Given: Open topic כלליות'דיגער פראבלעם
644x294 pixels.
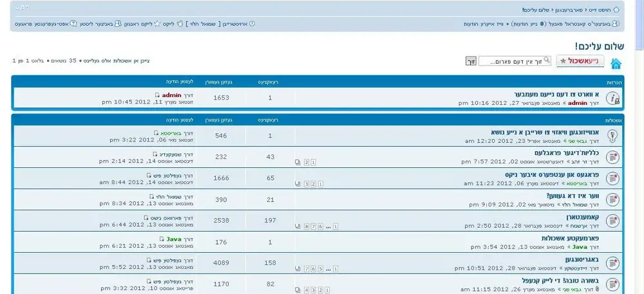Looking at the screenshot, I should click(567, 153).
